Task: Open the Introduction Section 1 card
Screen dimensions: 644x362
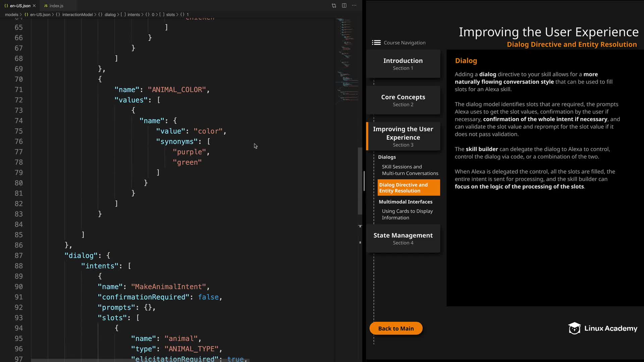Action: coord(403,64)
